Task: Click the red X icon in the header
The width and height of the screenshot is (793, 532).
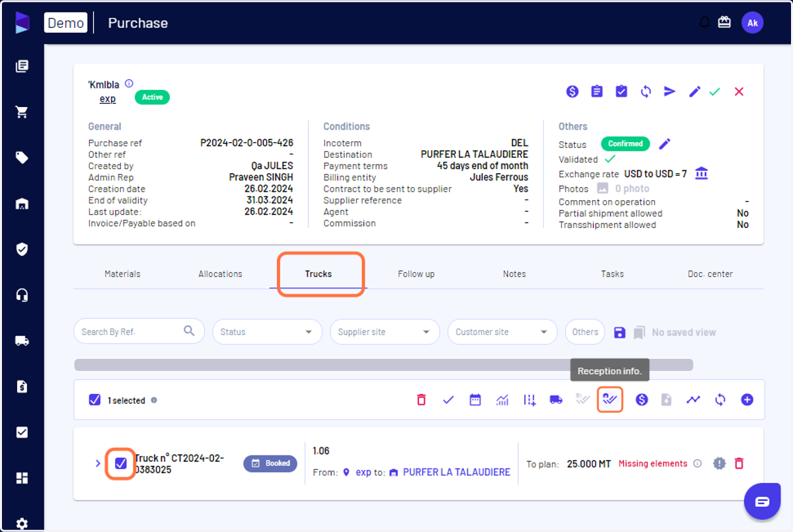Action: point(739,92)
